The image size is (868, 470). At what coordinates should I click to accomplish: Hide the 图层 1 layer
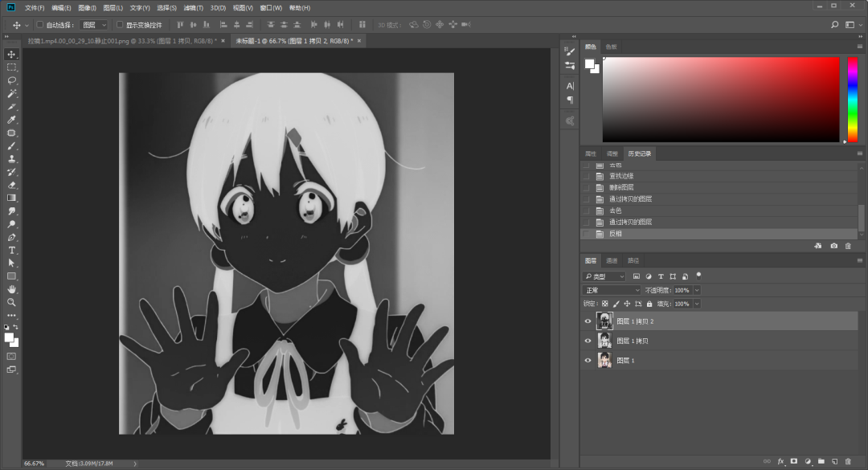(x=588, y=361)
